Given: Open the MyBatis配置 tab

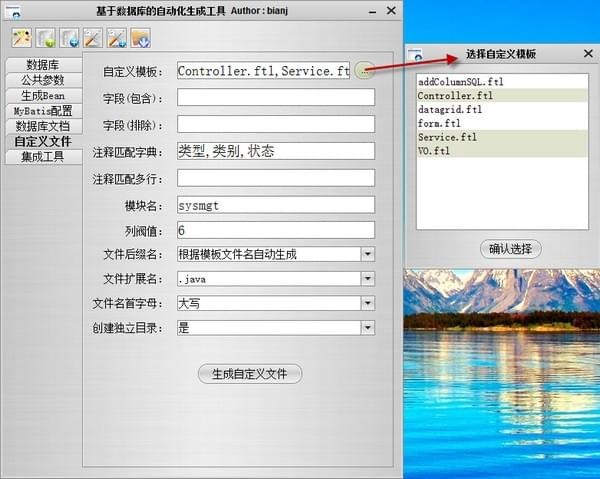Looking at the screenshot, I should [x=43, y=111].
